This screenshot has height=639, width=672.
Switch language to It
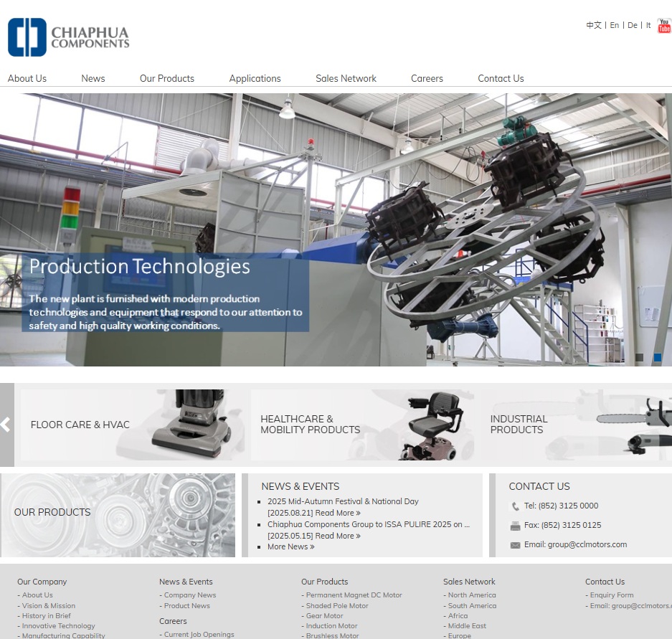click(x=648, y=25)
